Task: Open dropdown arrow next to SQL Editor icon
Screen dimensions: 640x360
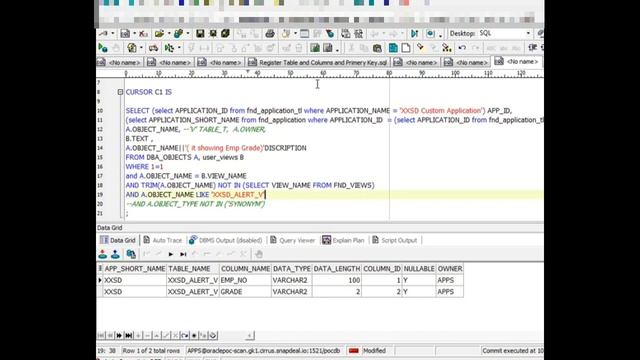Action: [134, 34]
